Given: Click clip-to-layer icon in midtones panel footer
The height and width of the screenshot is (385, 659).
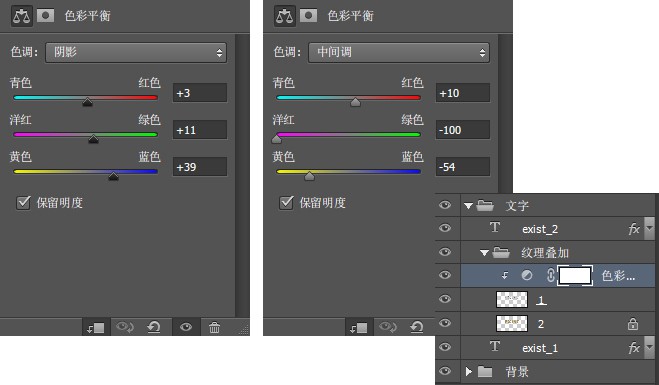Looking at the screenshot, I should (358, 327).
